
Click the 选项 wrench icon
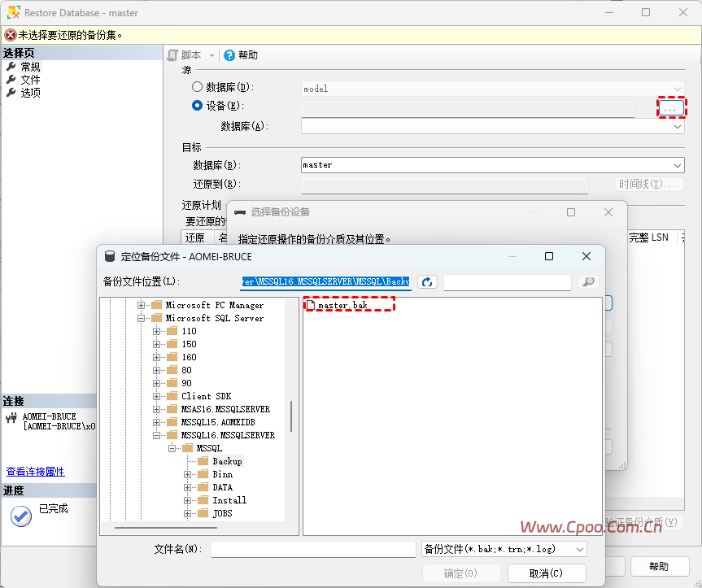click(11, 93)
